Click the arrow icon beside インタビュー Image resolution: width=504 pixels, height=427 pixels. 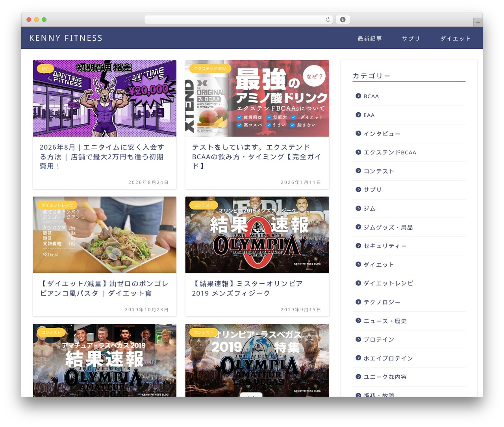coord(358,134)
